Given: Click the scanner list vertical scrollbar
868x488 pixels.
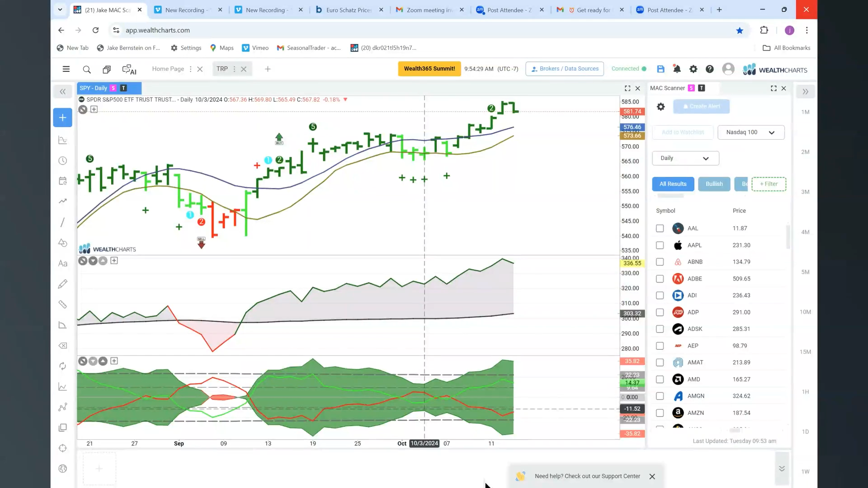Looking at the screenshot, I should (x=788, y=237).
